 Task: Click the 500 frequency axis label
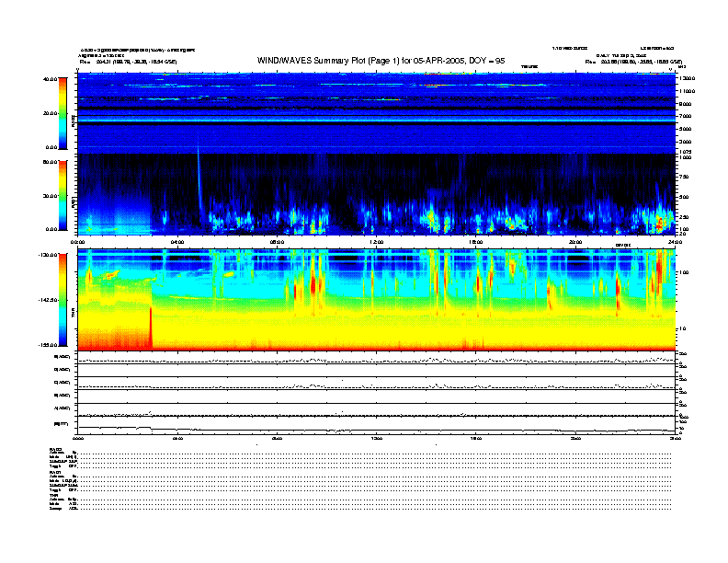pos(685,197)
